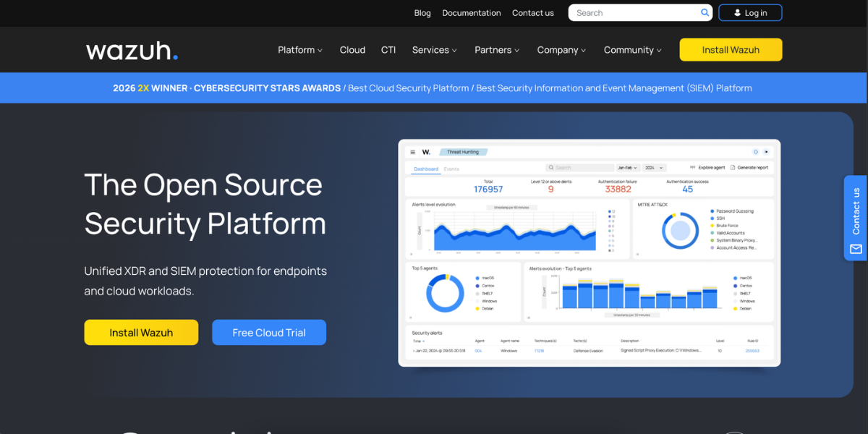The width and height of the screenshot is (868, 434).
Task: Click Explore agent icon in dashboard preview
Action: point(692,167)
